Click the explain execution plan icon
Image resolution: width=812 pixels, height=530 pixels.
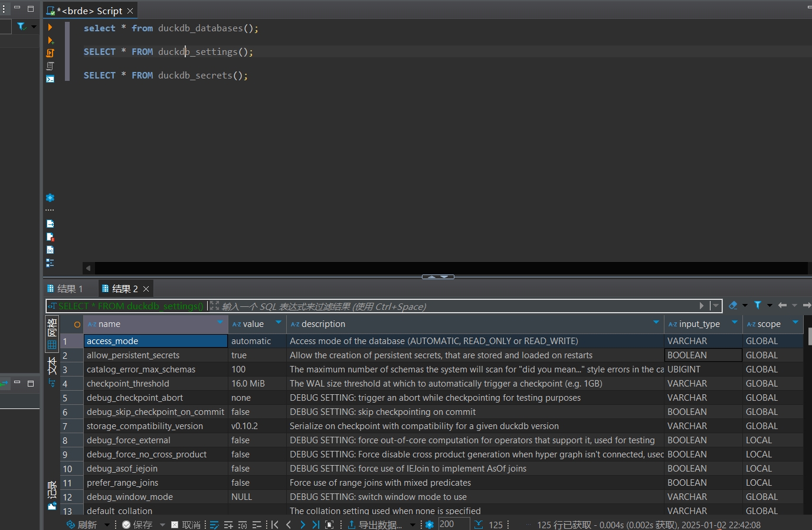click(50, 66)
